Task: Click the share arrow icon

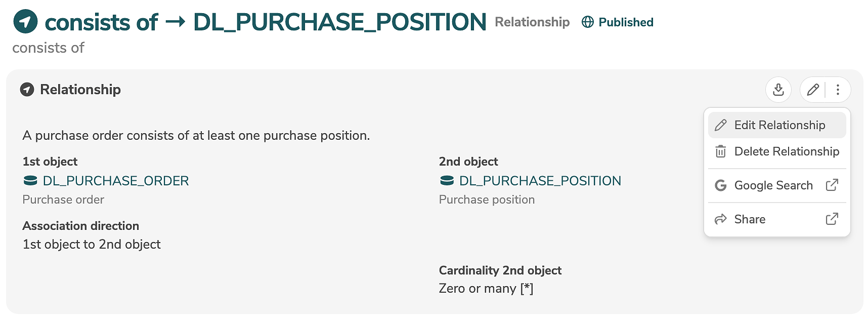Action: [721, 219]
